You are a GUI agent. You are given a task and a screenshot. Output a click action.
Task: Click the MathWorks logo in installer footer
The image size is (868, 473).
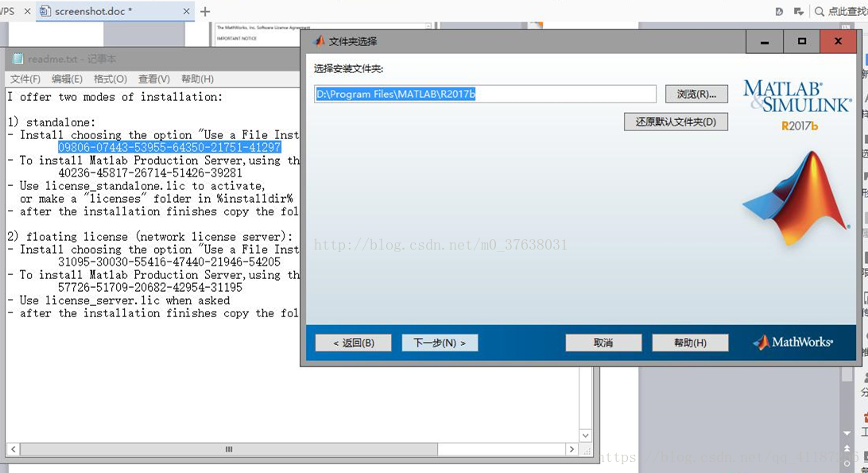[x=792, y=343]
